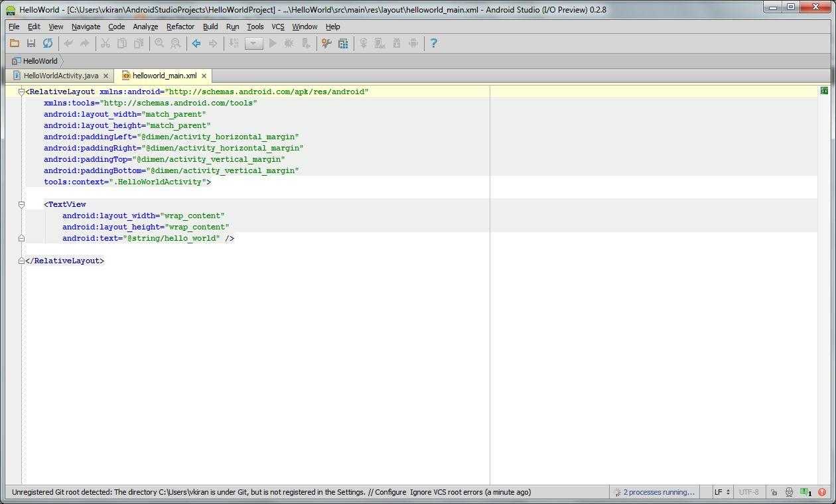Click the Android Studio title bar icon
The width and height of the screenshot is (836, 504).
[11, 10]
